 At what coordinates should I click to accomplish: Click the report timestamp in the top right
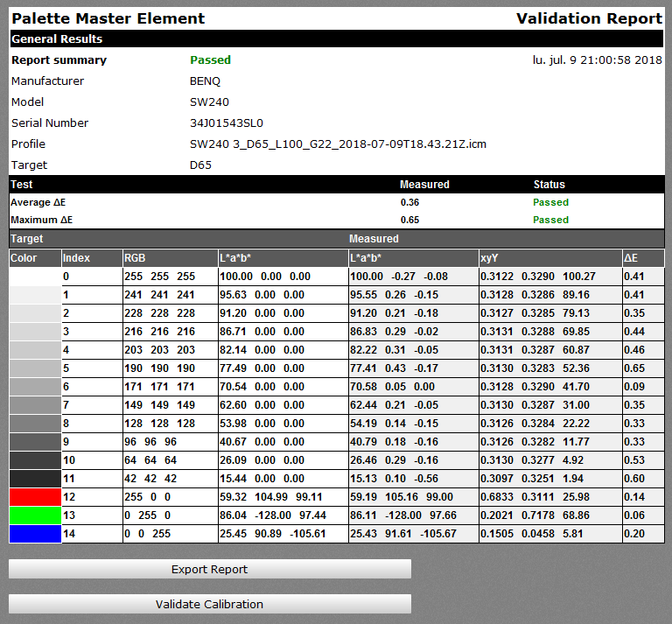click(597, 60)
